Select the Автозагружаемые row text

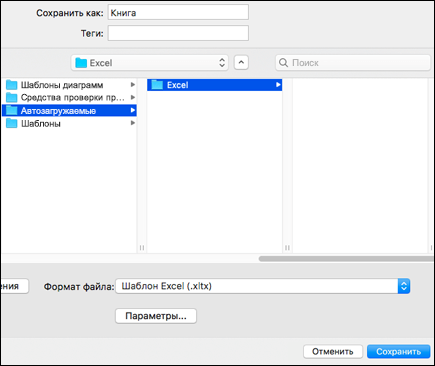tap(58, 111)
